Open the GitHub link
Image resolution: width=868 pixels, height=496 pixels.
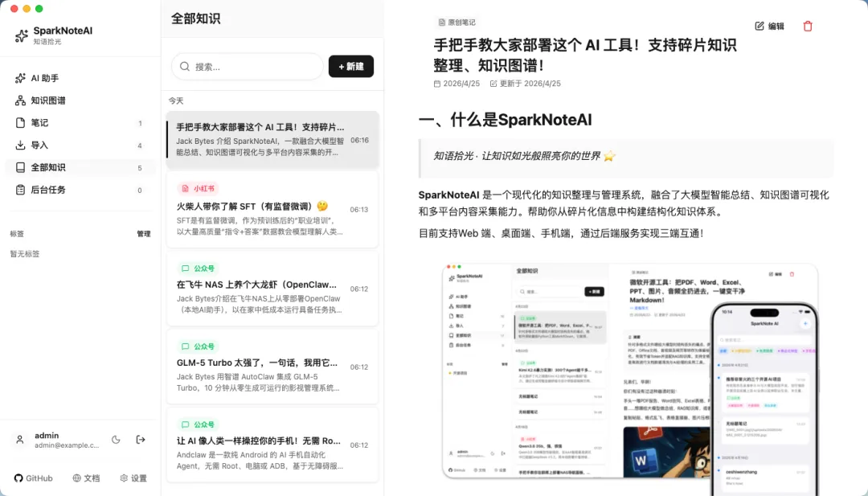tap(34, 478)
